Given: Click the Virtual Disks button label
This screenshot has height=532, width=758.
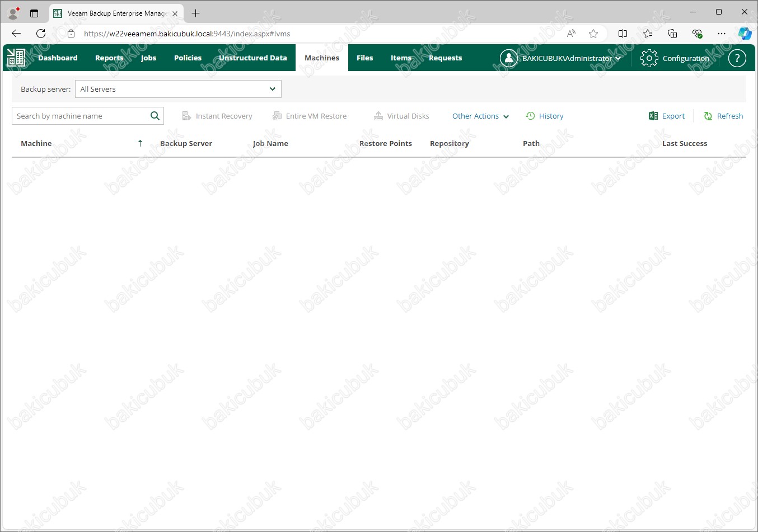Looking at the screenshot, I should 408,116.
